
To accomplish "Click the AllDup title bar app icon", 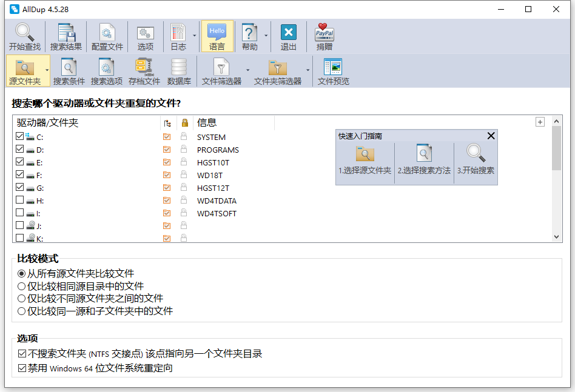I will [x=15, y=9].
